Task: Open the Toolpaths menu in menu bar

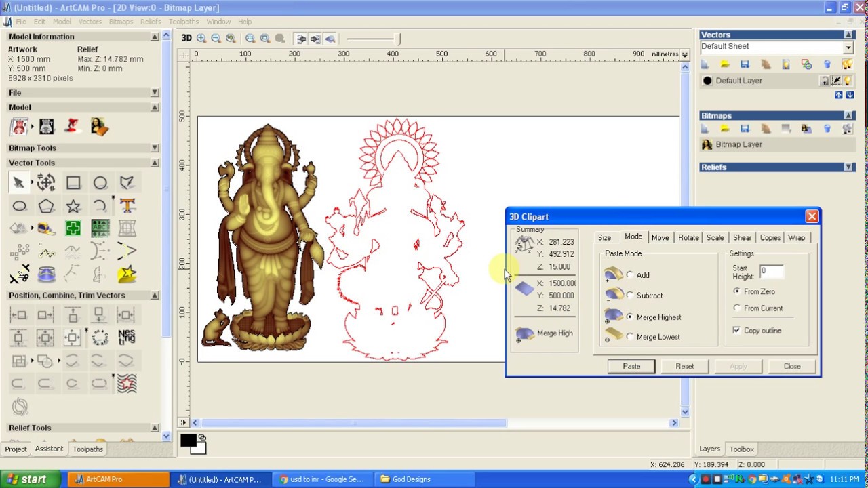Action: [184, 22]
